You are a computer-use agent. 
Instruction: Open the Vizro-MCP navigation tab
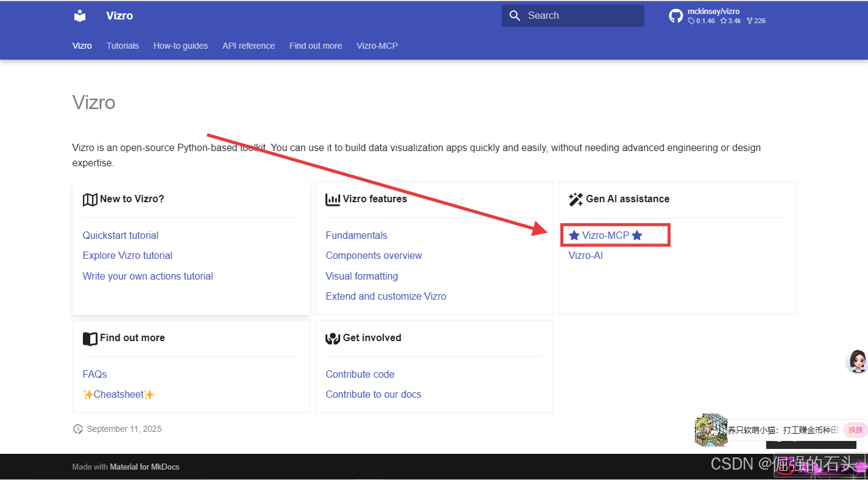coord(377,46)
